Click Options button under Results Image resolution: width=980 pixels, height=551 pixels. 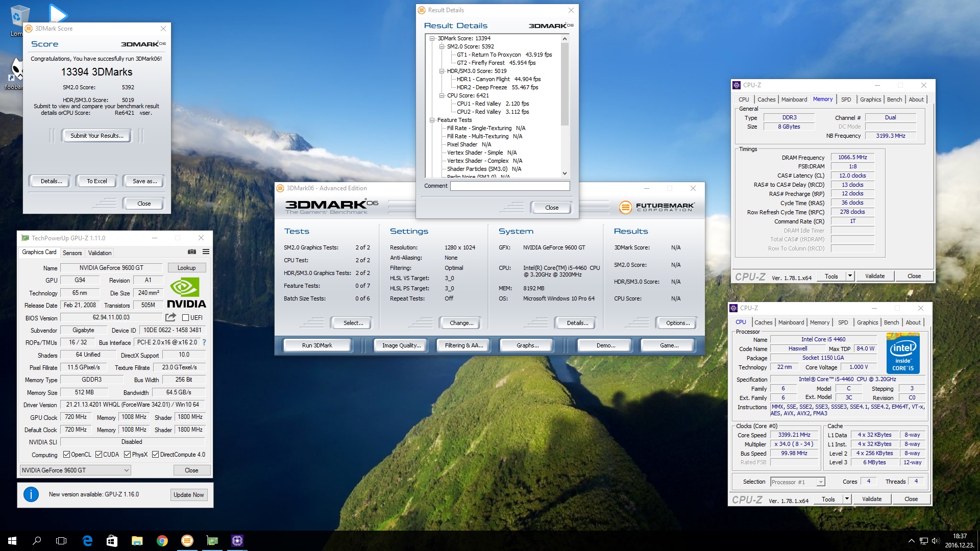[x=677, y=323]
